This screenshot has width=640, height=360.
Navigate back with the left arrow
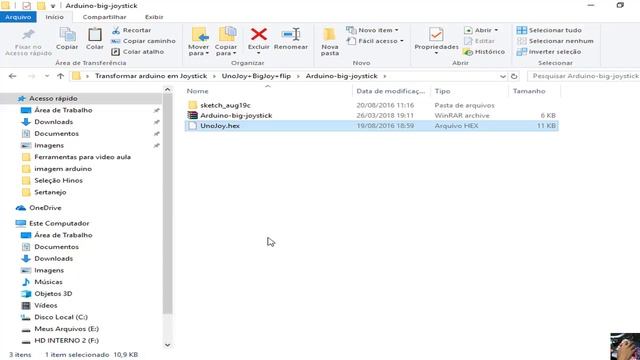[x=12, y=76]
